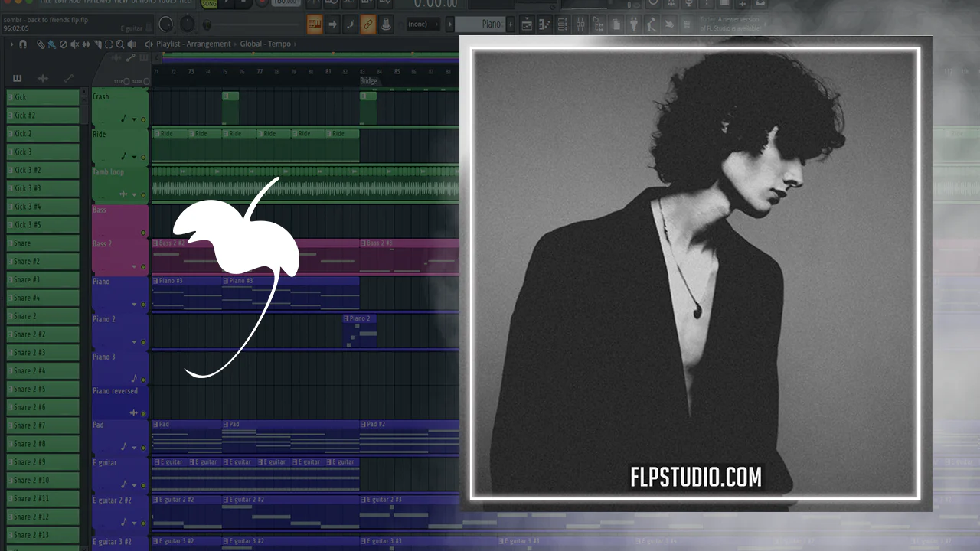Screen dimensions: 980x551
Task: Open the browser folder-tree icon
Action: pyautogui.click(x=599, y=24)
